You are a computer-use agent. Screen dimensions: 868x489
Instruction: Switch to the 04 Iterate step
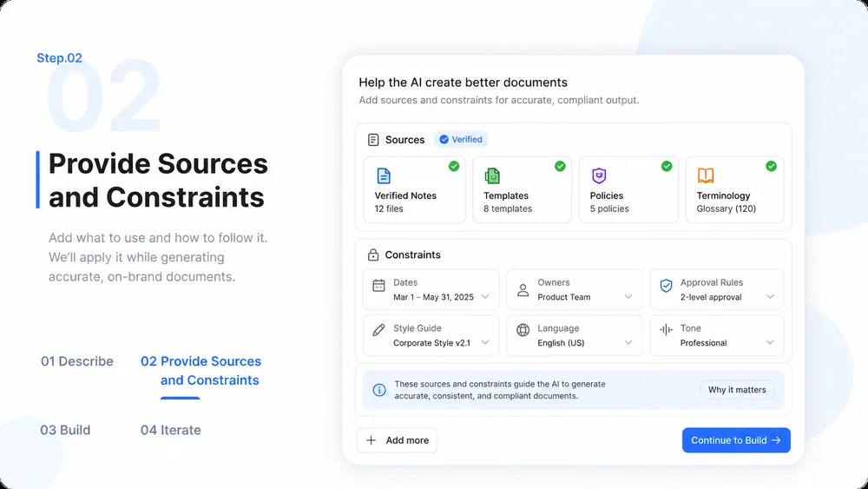point(170,430)
